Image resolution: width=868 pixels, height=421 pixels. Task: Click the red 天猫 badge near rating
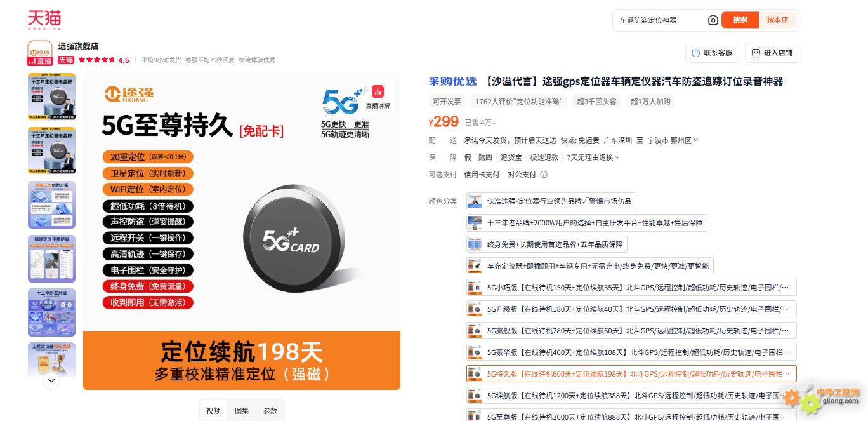(x=66, y=60)
